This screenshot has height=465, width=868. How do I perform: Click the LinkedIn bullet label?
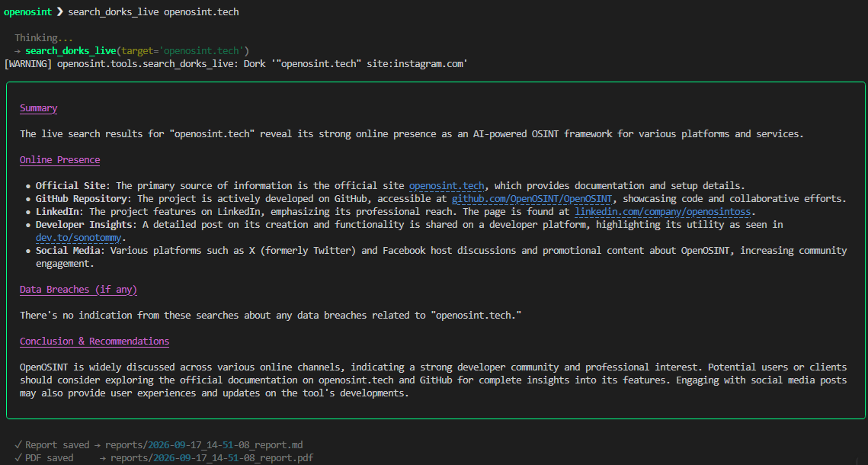(59, 211)
